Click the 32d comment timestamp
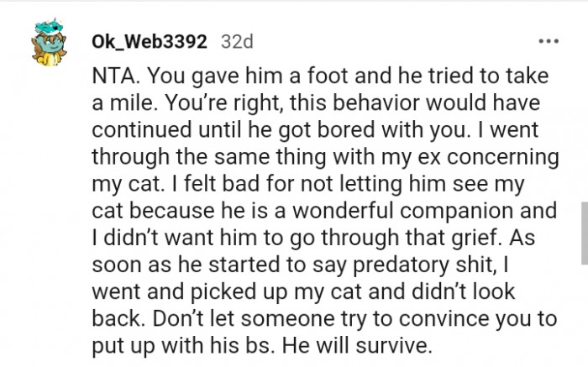588x367 pixels. 236,41
